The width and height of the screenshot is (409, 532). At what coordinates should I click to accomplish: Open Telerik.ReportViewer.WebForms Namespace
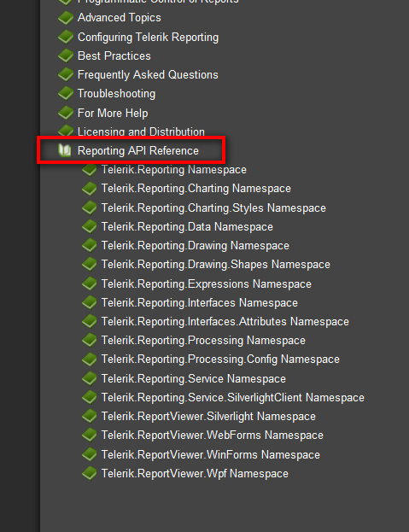pyautogui.click(x=213, y=436)
